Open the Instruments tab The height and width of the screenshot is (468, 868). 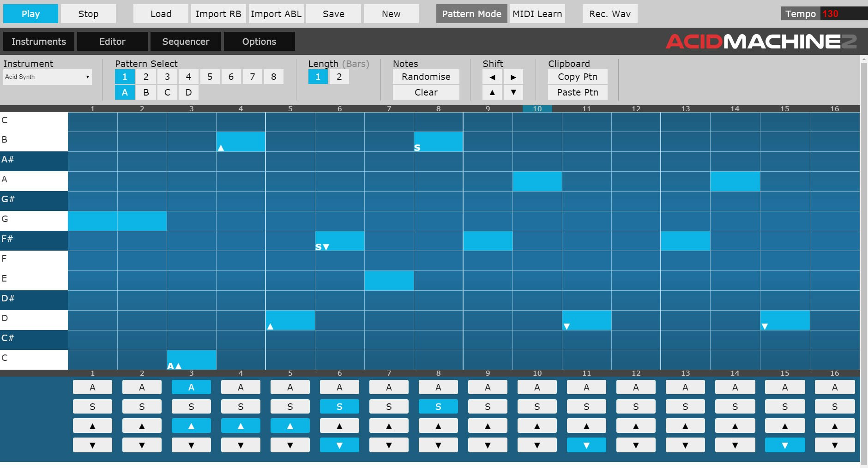pyautogui.click(x=39, y=42)
